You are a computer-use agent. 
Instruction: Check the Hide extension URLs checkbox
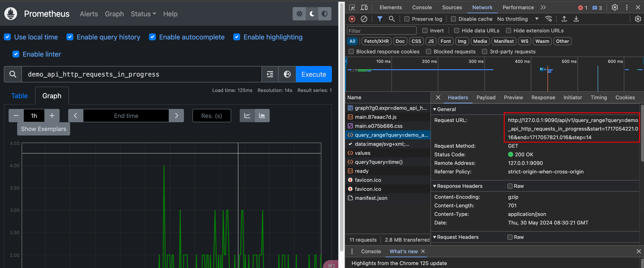(509, 30)
